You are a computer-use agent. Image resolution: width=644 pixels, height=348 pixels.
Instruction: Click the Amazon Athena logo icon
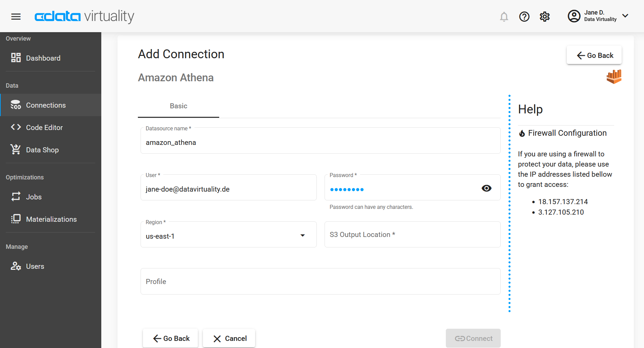614,77
